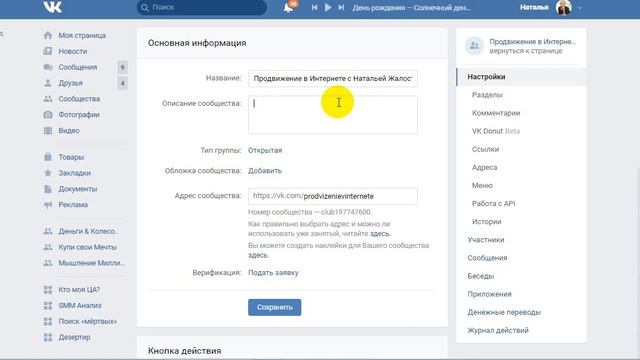
Task: Play the audio track
Action: click(328, 7)
